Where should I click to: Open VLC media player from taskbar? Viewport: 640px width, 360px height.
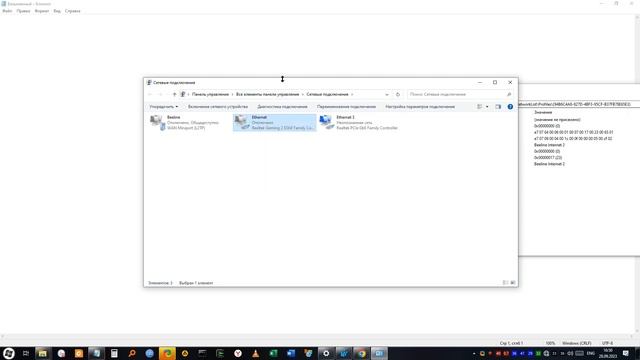[256, 353]
